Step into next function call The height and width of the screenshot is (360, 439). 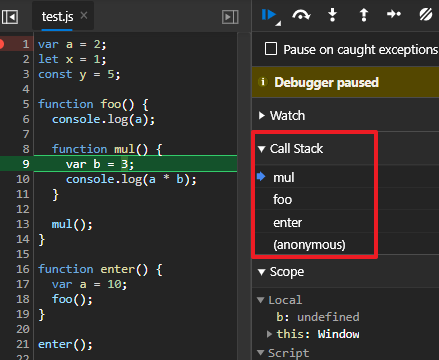(332, 15)
